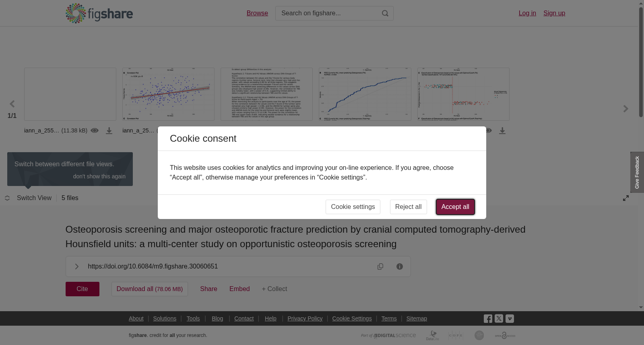The width and height of the screenshot is (644, 345).
Task: Enter fullscreen with expand arrows icon
Action: pyautogui.click(x=626, y=198)
